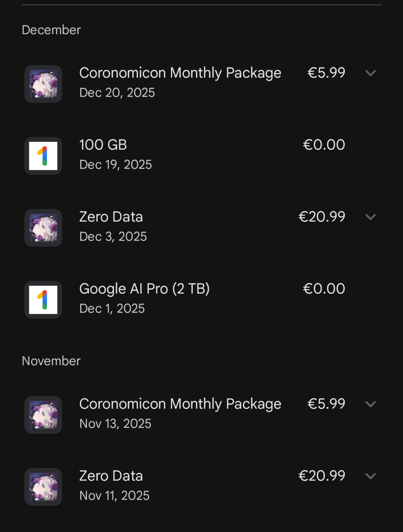Tap game icon for Nov 11 Zero Data
This screenshot has width=403, height=532.
[x=43, y=487]
